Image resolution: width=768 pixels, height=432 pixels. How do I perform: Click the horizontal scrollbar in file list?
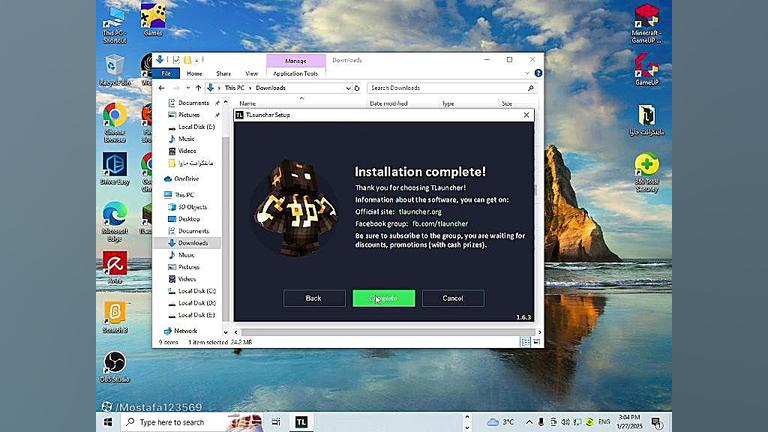pyautogui.click(x=388, y=332)
